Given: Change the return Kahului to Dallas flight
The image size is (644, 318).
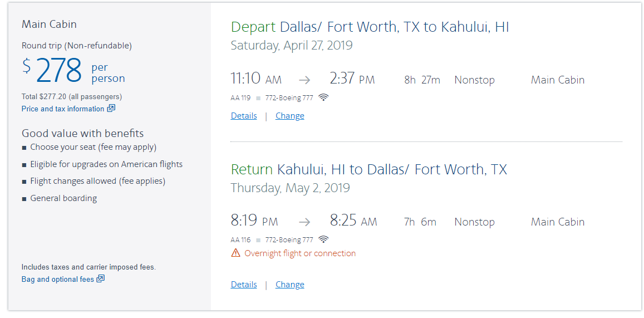Looking at the screenshot, I should point(290,285).
